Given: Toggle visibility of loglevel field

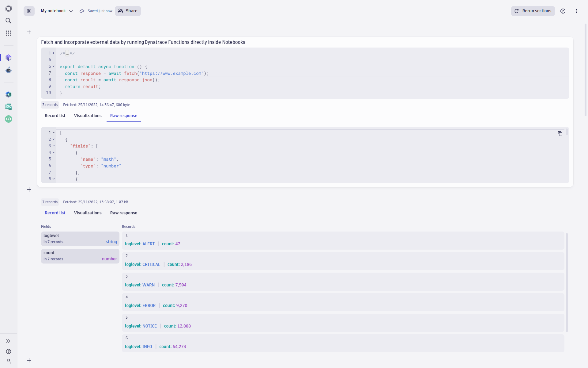Looking at the screenshot, I should (80, 238).
